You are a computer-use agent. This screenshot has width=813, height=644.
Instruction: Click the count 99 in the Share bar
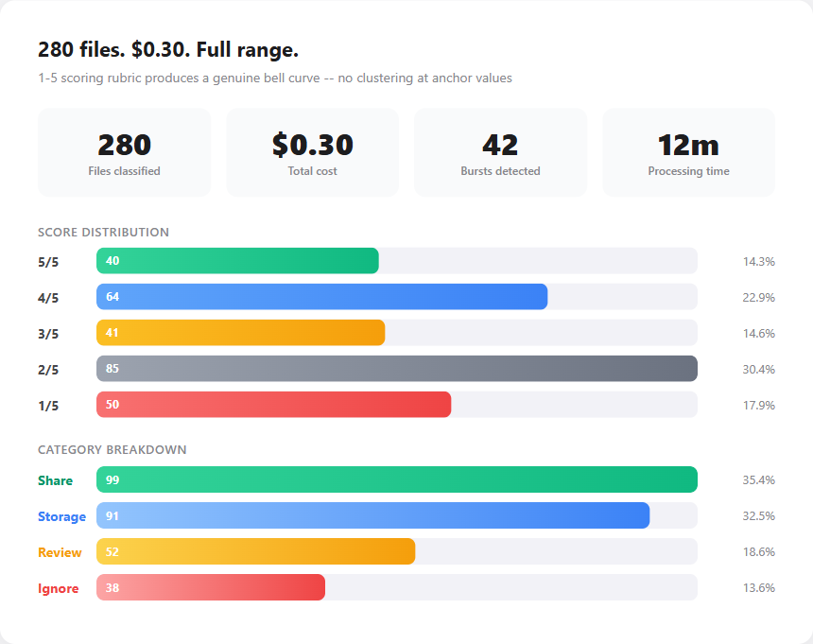pos(112,479)
